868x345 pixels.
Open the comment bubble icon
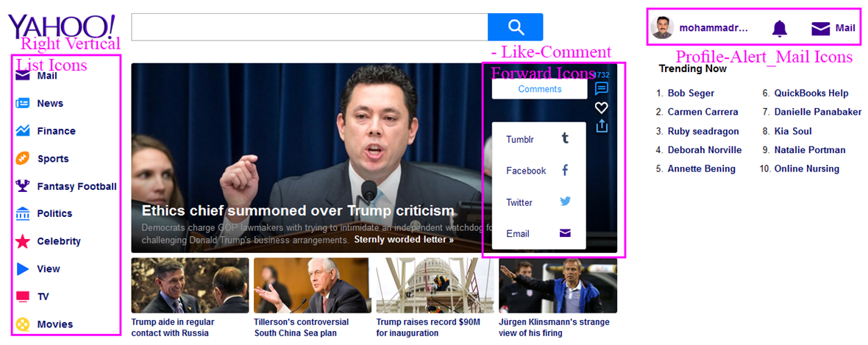point(601,89)
